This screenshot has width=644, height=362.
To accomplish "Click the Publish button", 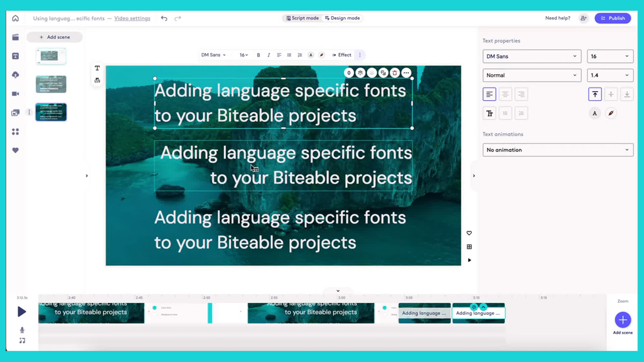I will (x=613, y=18).
